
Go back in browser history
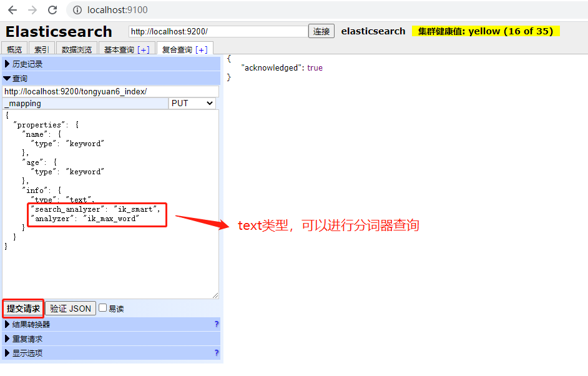click(x=12, y=10)
